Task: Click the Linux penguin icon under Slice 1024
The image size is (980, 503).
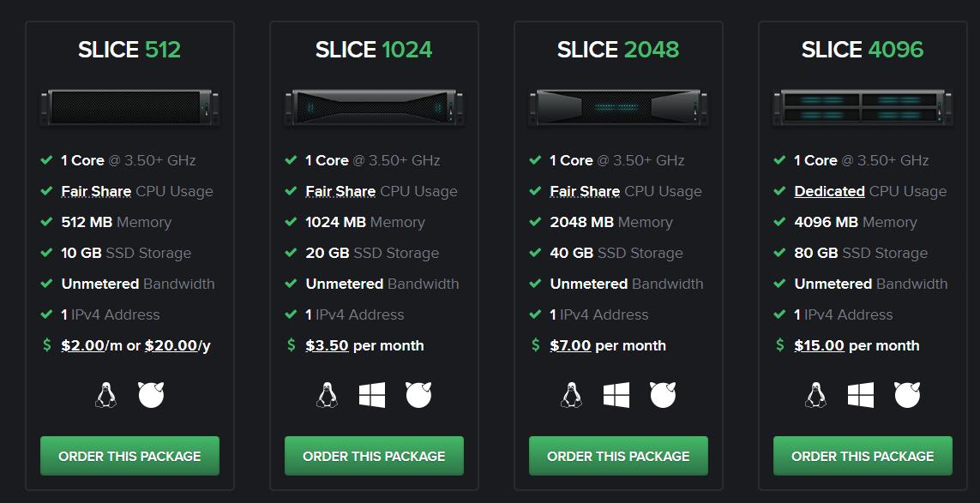Action: (327, 395)
